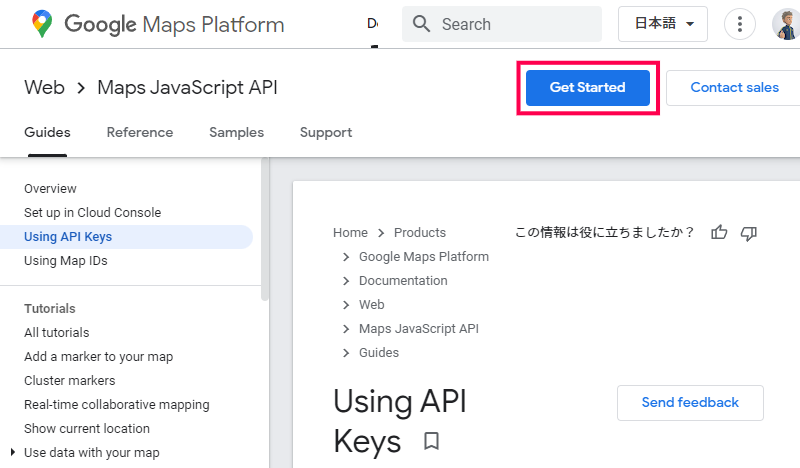Open Set up in Cloud Console

[x=92, y=213]
